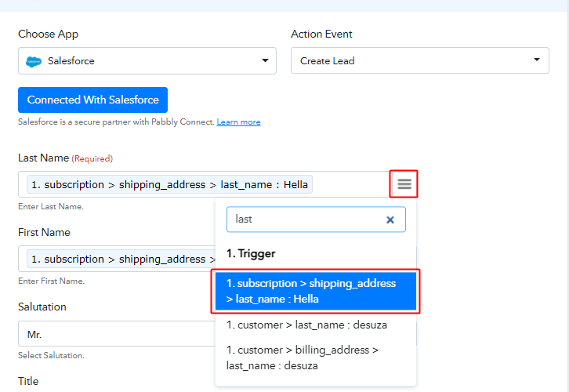Click the 'Choose App' label

(49, 34)
